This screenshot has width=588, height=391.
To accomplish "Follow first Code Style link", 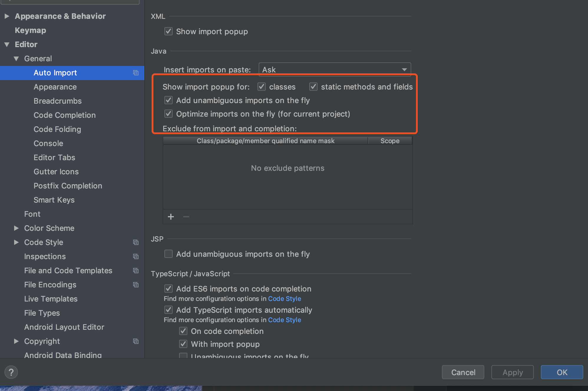I will 284,299.
